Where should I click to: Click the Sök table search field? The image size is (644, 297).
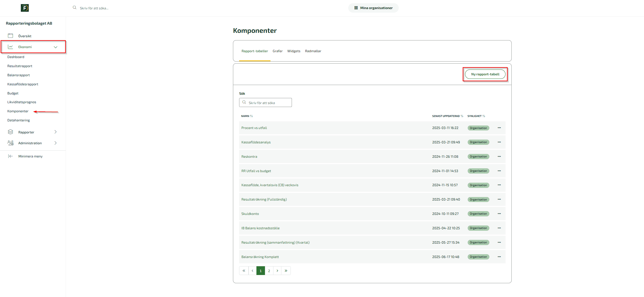pos(266,103)
